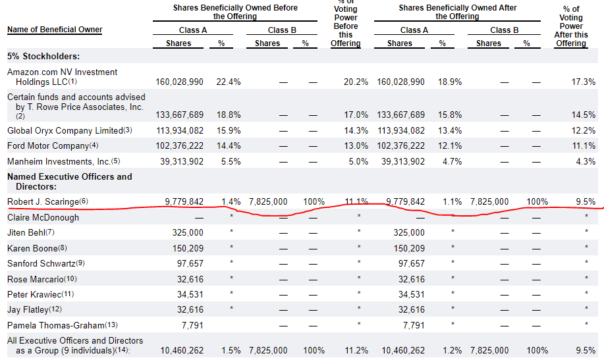The width and height of the screenshot is (604, 364).
Task: Select Global Oryx 15.9% Class A percentage
Action: (229, 131)
